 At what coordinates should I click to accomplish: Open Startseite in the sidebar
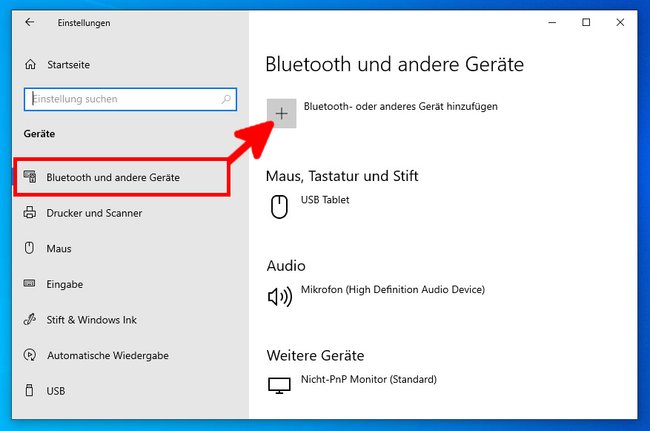click(x=68, y=65)
